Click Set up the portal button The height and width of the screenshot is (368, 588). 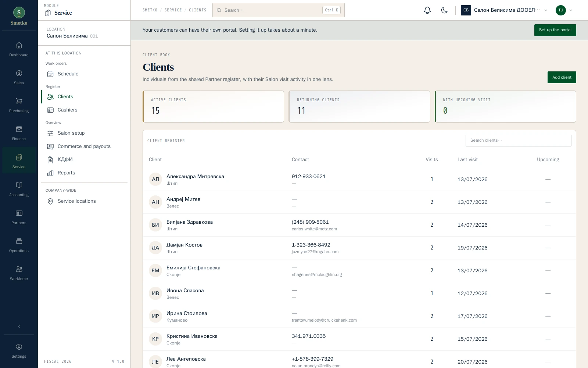pos(555,30)
